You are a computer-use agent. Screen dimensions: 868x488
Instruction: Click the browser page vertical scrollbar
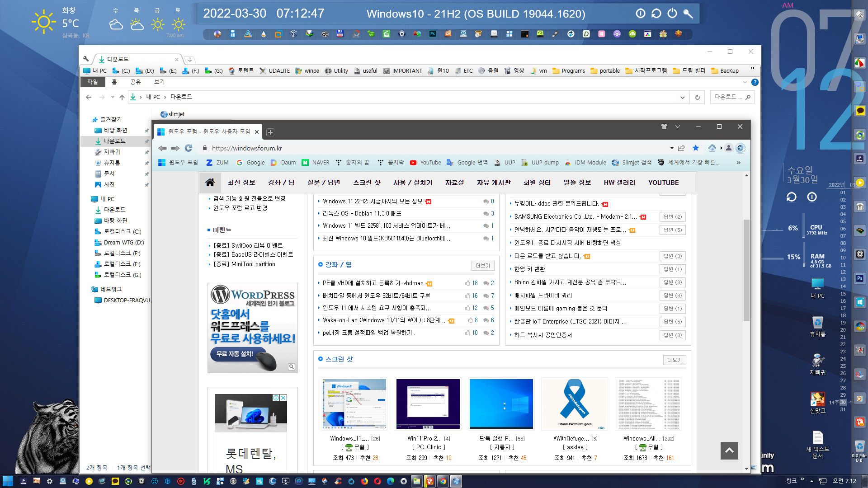pyautogui.click(x=746, y=271)
